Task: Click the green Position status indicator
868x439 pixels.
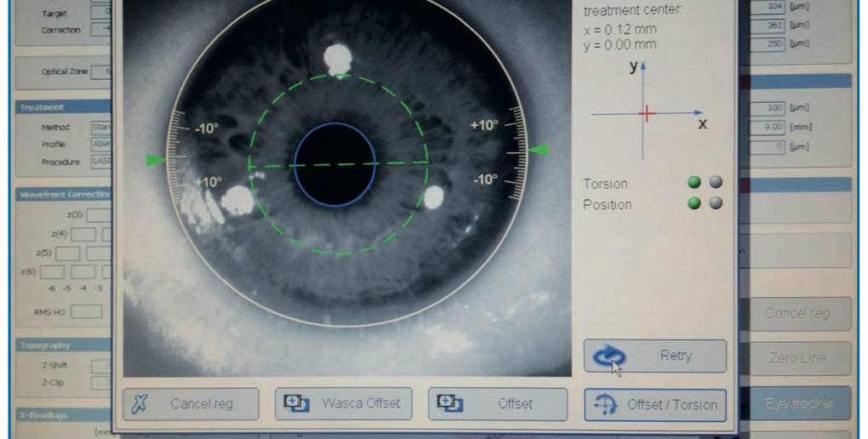Action: tap(694, 203)
